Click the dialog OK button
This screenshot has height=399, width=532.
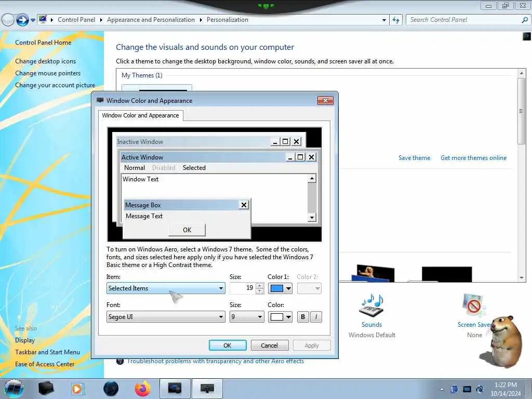pos(228,345)
